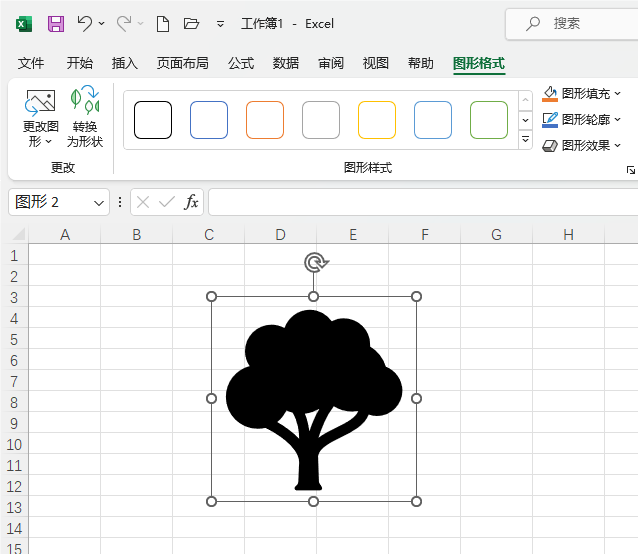
Task: Click the rotation handle above the tree
Action: (x=314, y=263)
